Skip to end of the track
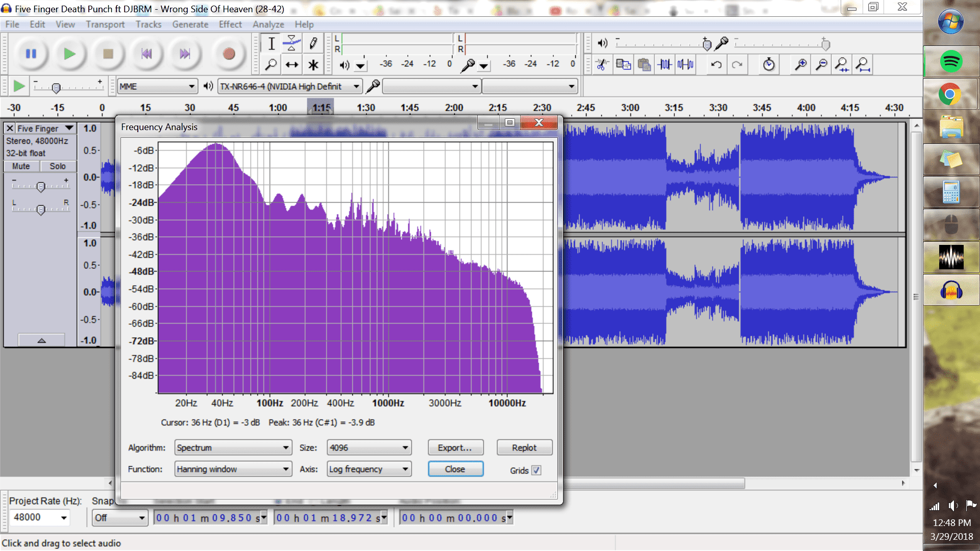980x551 pixels. coord(185,54)
